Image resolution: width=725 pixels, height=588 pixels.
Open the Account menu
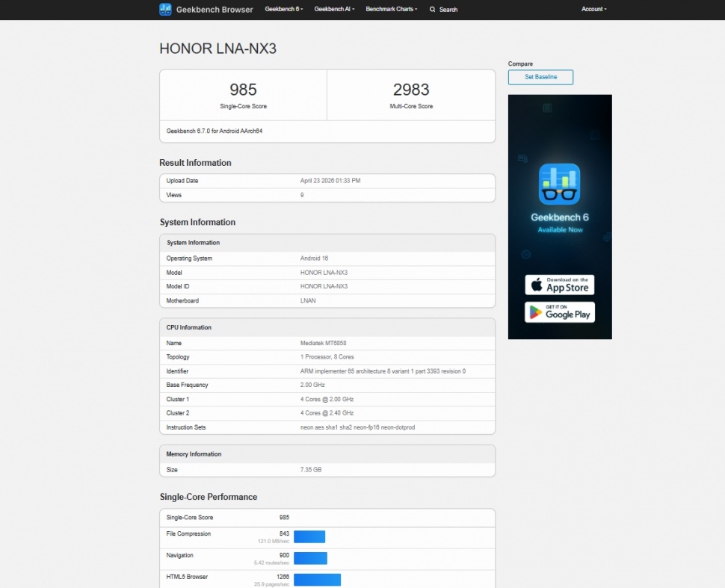pos(593,9)
